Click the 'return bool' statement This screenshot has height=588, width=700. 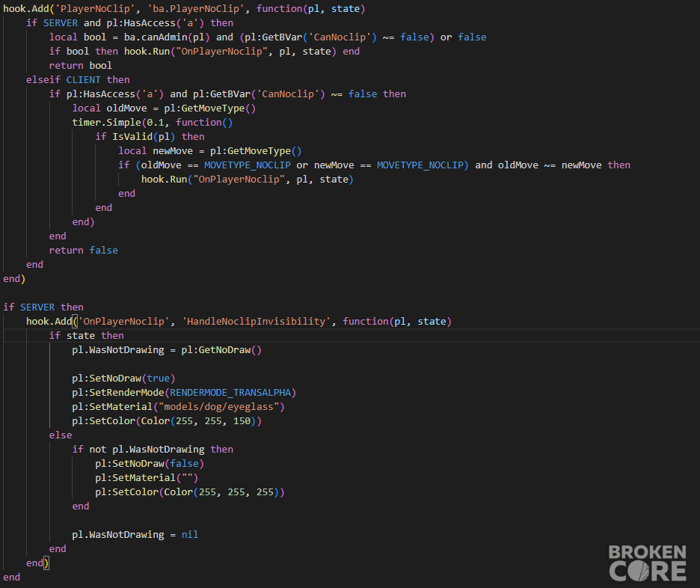(80, 66)
